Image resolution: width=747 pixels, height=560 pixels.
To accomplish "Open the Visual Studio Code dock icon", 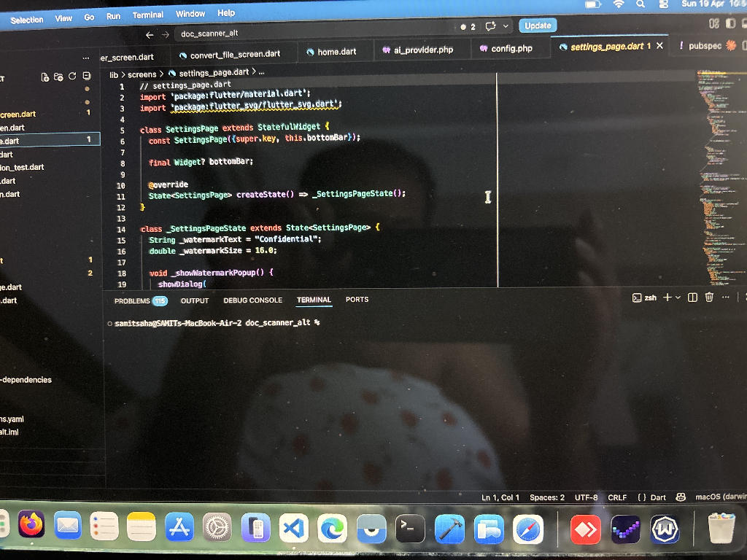I will point(293,528).
